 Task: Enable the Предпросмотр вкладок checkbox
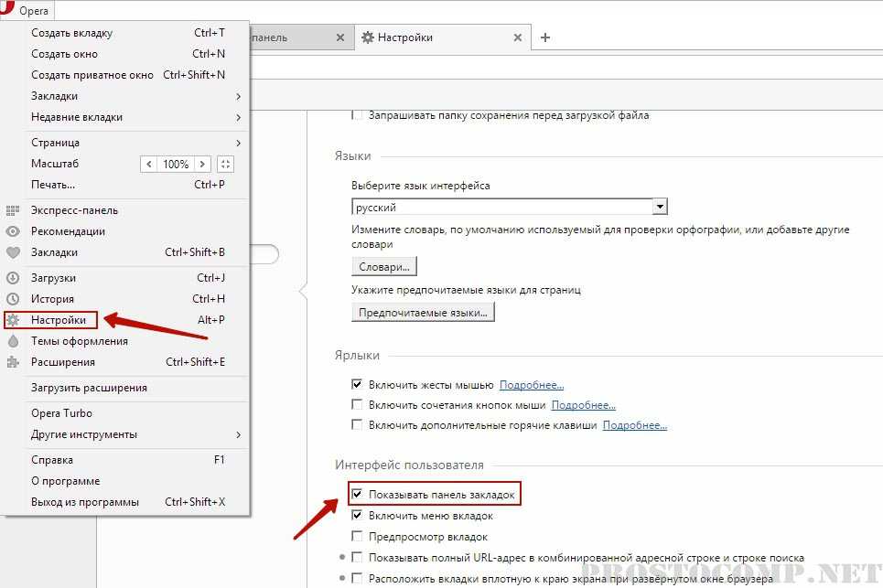tap(358, 537)
